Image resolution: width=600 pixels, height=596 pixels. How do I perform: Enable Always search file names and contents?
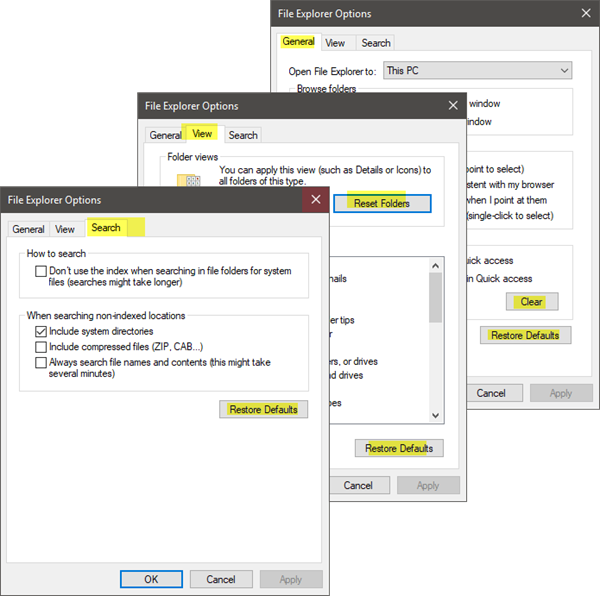(41, 363)
